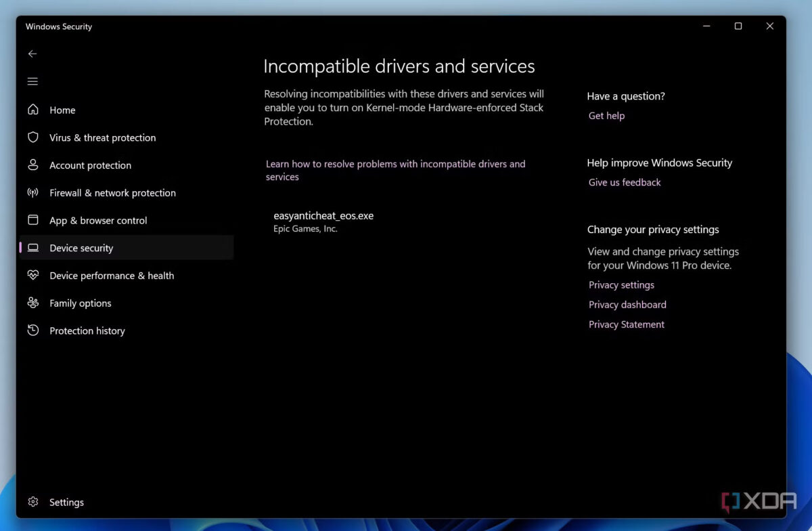Click the Device performance heart icon
The image size is (812, 531).
point(32,276)
